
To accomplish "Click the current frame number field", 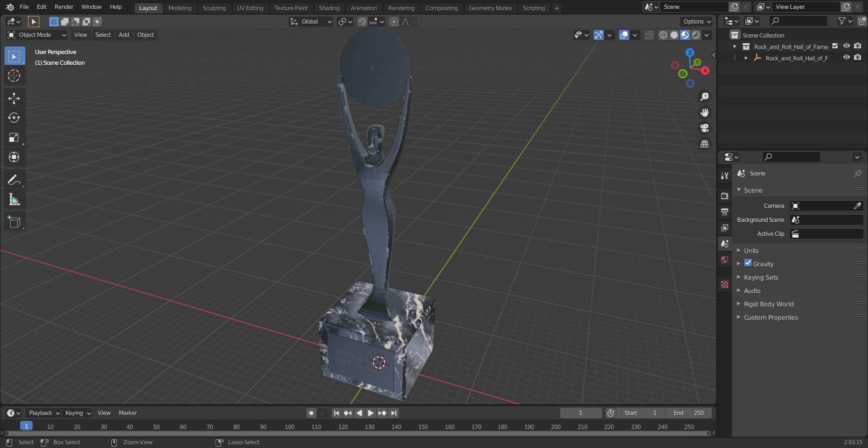I will [581, 413].
